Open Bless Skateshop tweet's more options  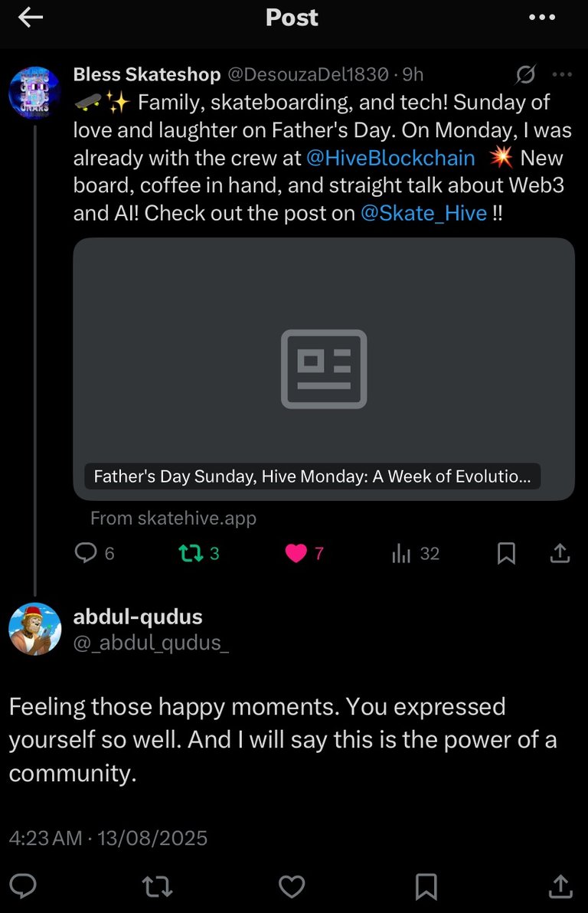click(x=562, y=74)
